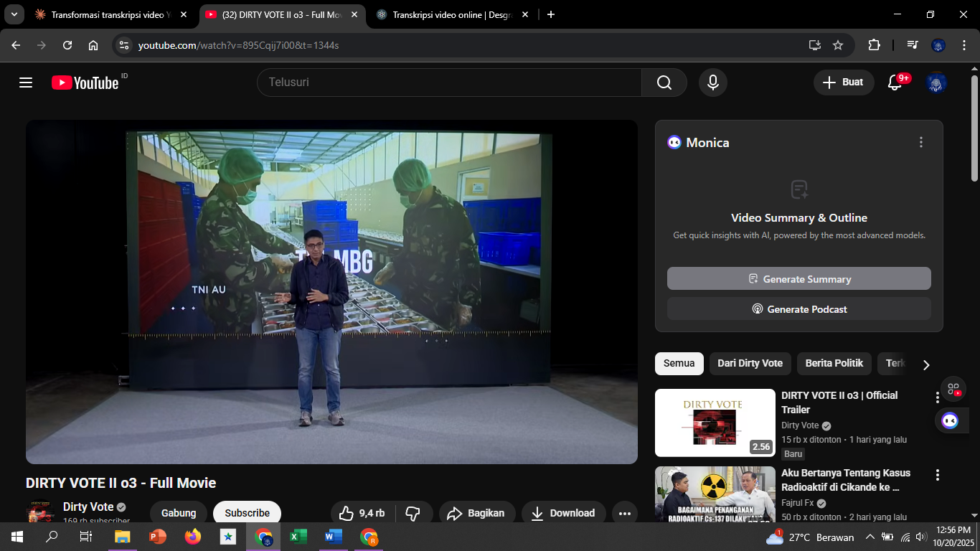Click the Buat create button
The height and width of the screenshot is (551, 980).
[844, 83]
